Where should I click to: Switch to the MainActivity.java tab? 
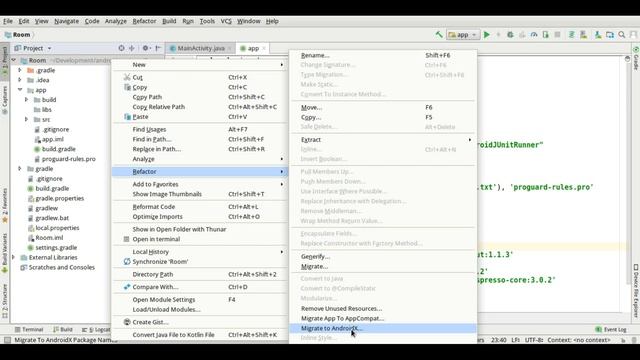201,48
